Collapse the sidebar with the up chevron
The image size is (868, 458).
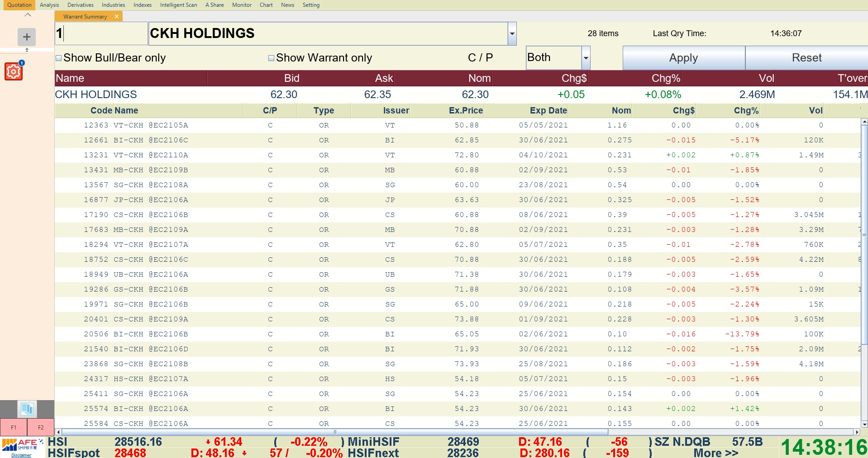(x=28, y=15)
